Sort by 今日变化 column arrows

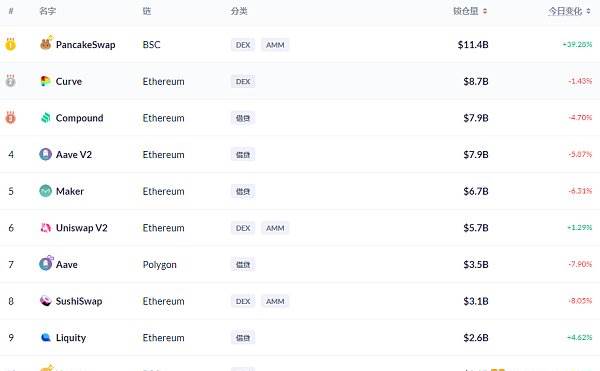click(588, 11)
